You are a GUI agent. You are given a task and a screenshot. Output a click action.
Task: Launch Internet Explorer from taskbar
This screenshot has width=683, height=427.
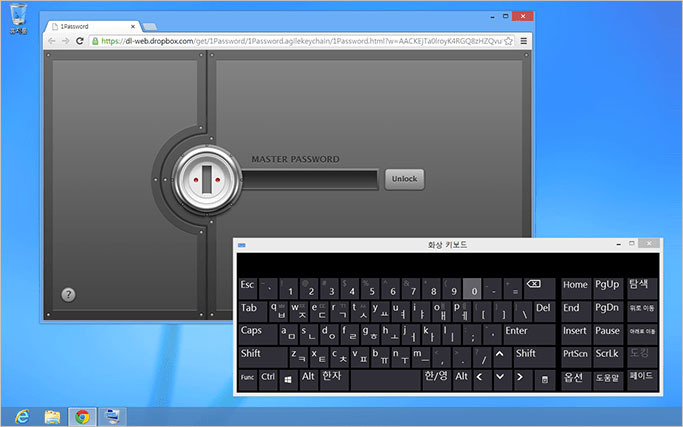pos(22,417)
